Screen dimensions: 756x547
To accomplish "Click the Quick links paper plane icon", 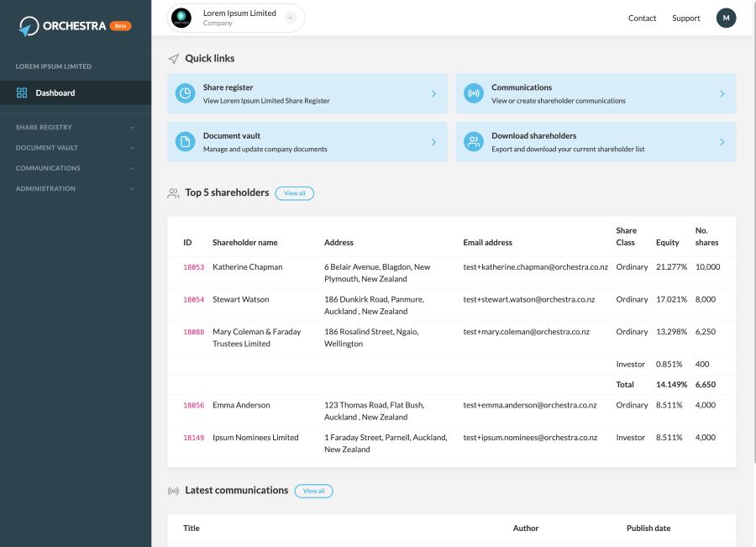I will tap(174, 59).
